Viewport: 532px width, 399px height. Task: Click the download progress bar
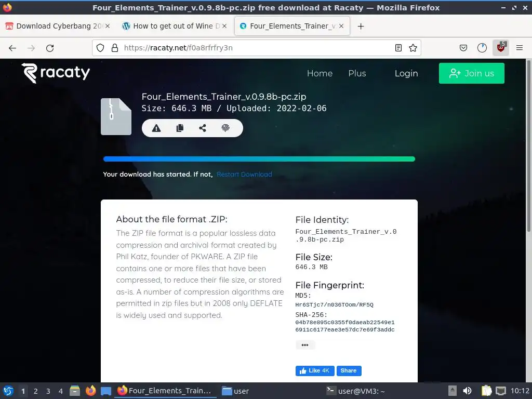click(259, 159)
